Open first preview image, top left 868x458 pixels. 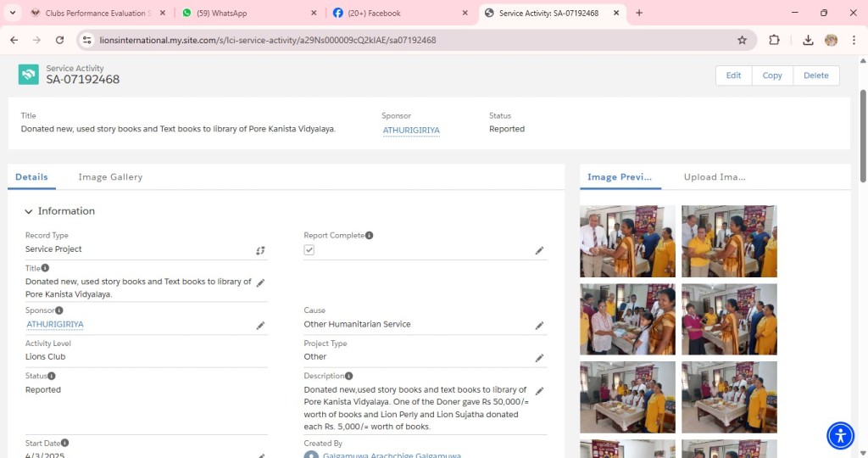[627, 242]
